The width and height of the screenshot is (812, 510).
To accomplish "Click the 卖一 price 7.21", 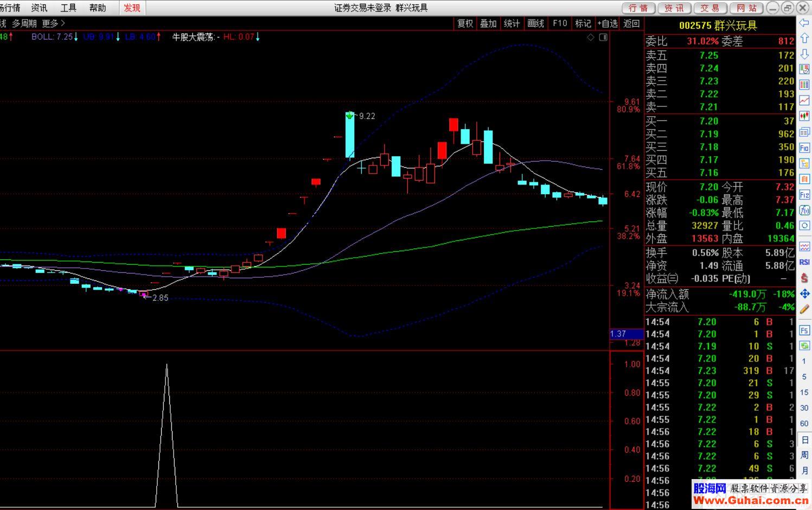I will pyautogui.click(x=709, y=107).
